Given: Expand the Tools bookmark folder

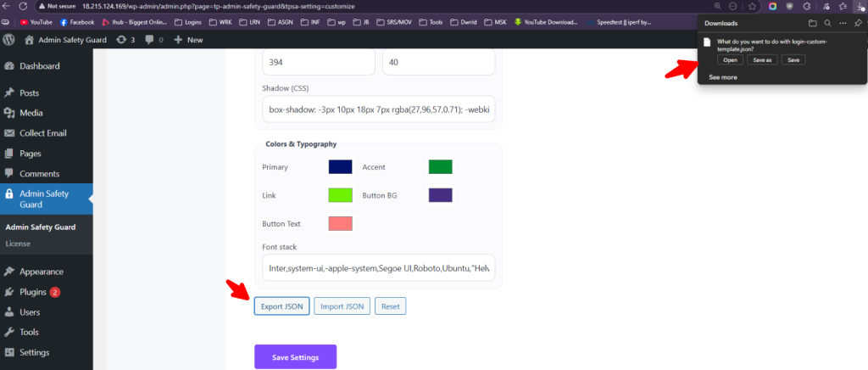Looking at the screenshot, I should [x=435, y=21].
